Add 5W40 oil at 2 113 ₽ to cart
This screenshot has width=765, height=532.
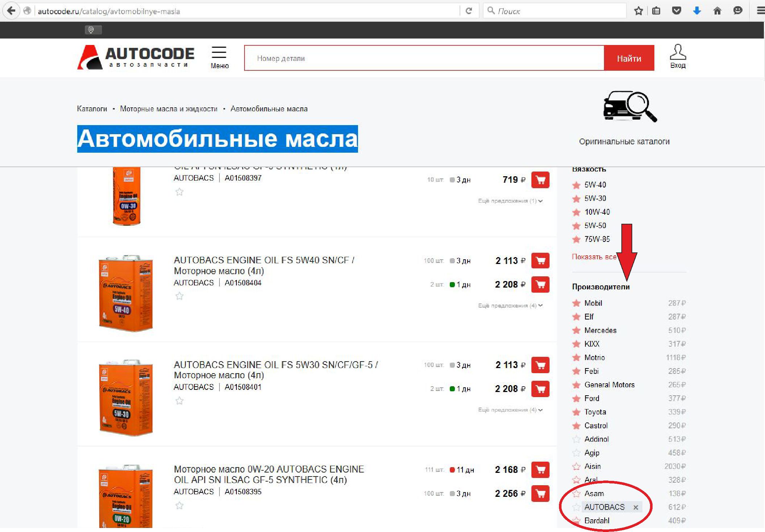coord(540,261)
